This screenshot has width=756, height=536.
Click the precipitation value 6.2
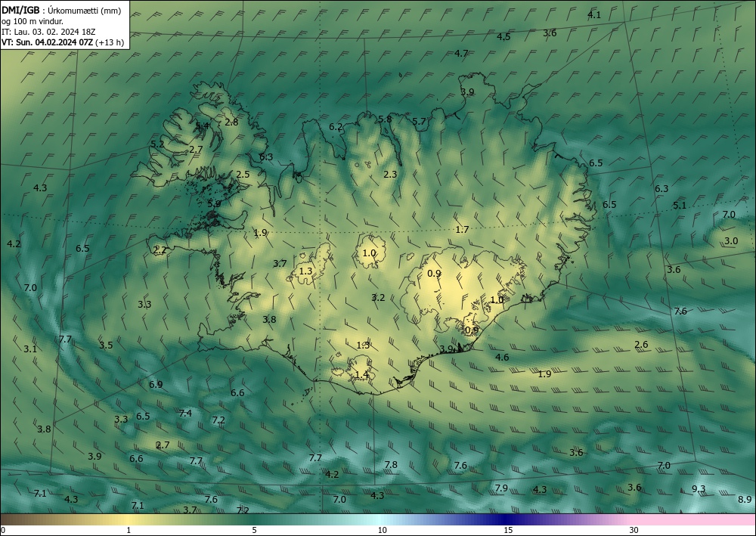pos(336,127)
